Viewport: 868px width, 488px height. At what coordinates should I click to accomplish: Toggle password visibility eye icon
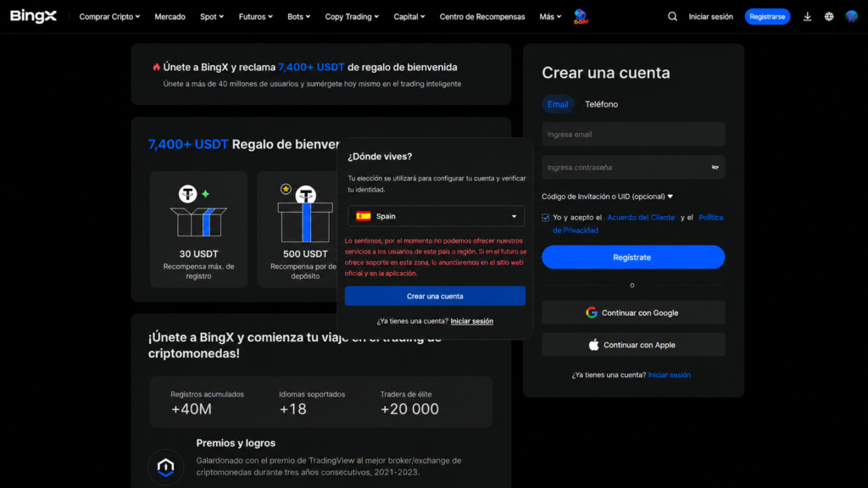[715, 167]
